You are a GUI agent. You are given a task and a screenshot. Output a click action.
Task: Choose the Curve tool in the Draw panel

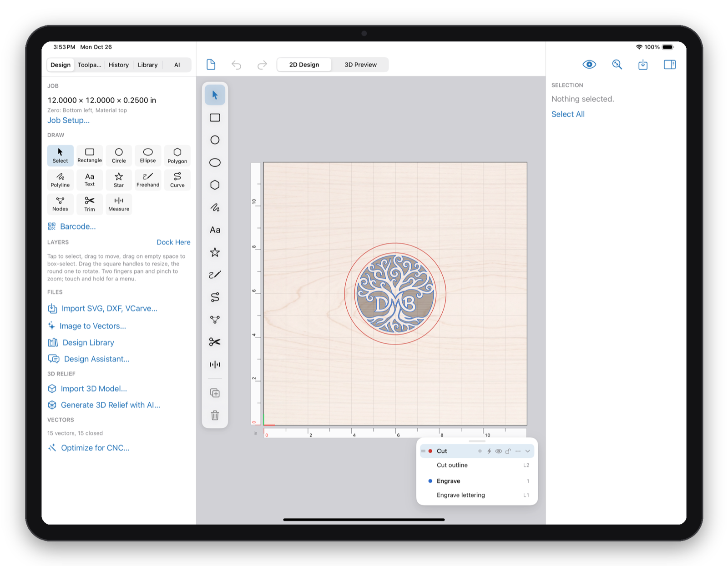[177, 180]
